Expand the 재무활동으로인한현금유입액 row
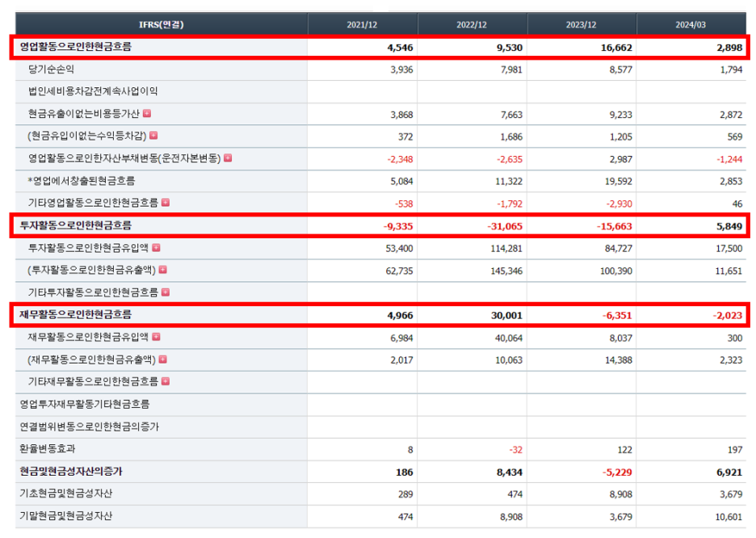756x538 pixels. [x=156, y=337]
